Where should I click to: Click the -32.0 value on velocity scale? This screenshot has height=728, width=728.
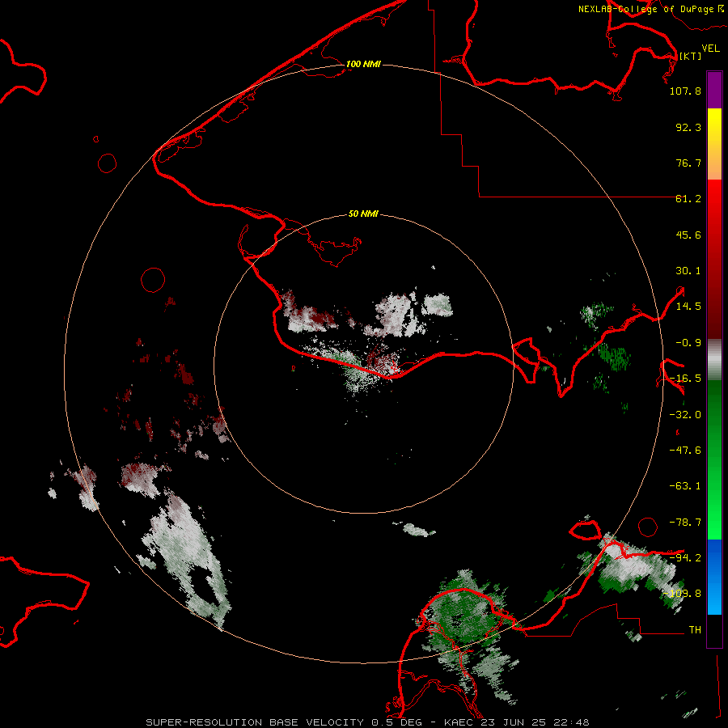point(685,415)
